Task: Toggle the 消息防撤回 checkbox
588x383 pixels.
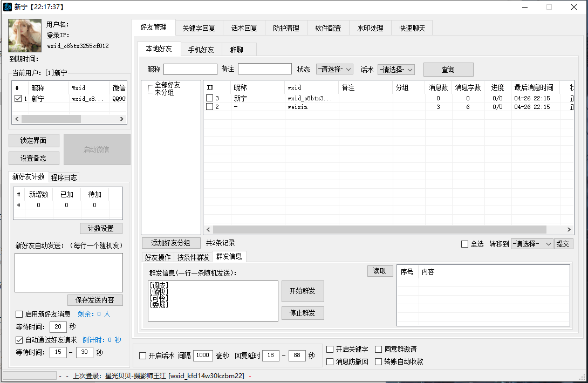Action: [x=330, y=361]
